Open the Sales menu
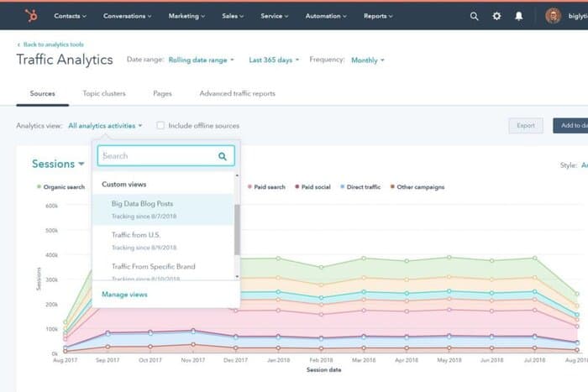This screenshot has width=588, height=392. (x=233, y=16)
